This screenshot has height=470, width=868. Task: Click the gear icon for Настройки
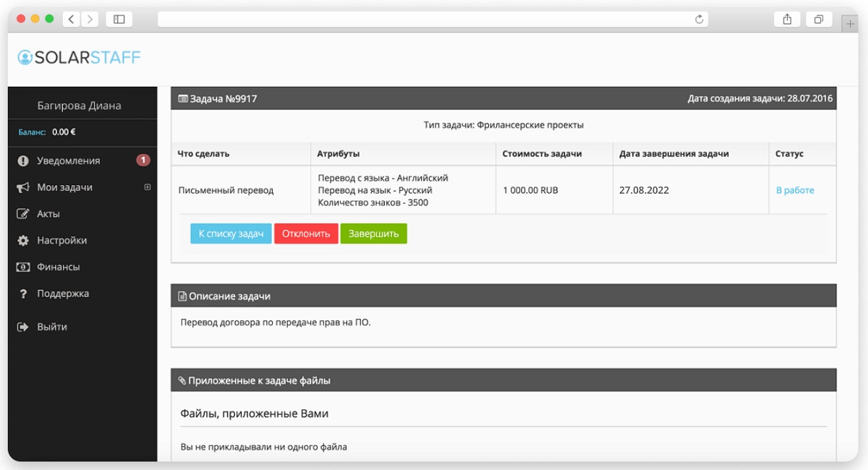[x=23, y=241]
